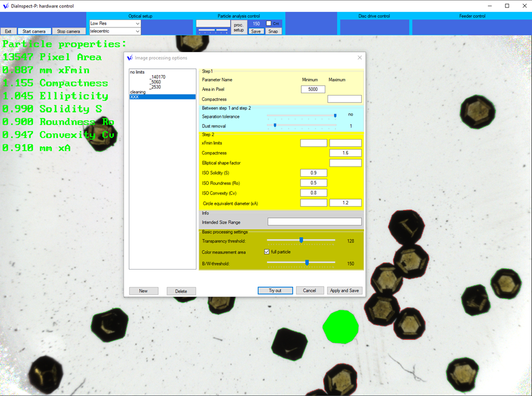Click the Area in Pixel minimum field

[313, 89]
